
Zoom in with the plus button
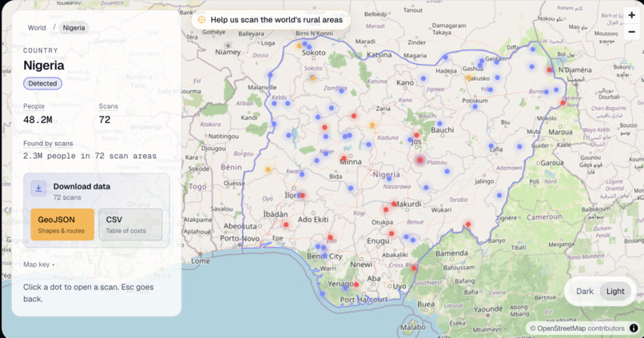coord(632,15)
